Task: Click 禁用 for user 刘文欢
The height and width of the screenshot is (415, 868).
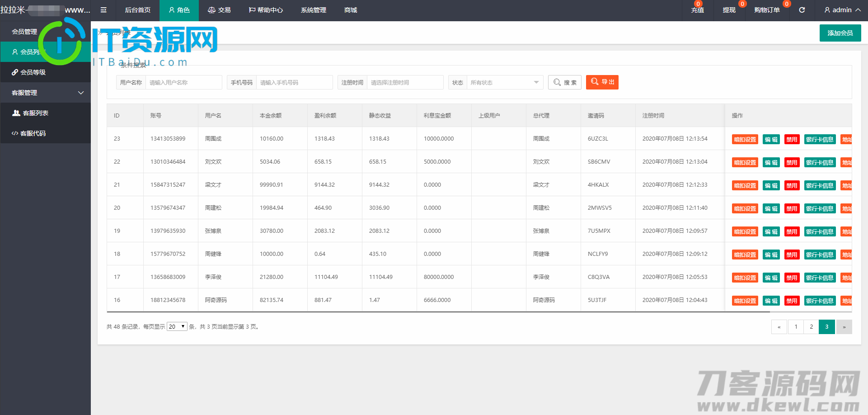Action: pos(792,162)
